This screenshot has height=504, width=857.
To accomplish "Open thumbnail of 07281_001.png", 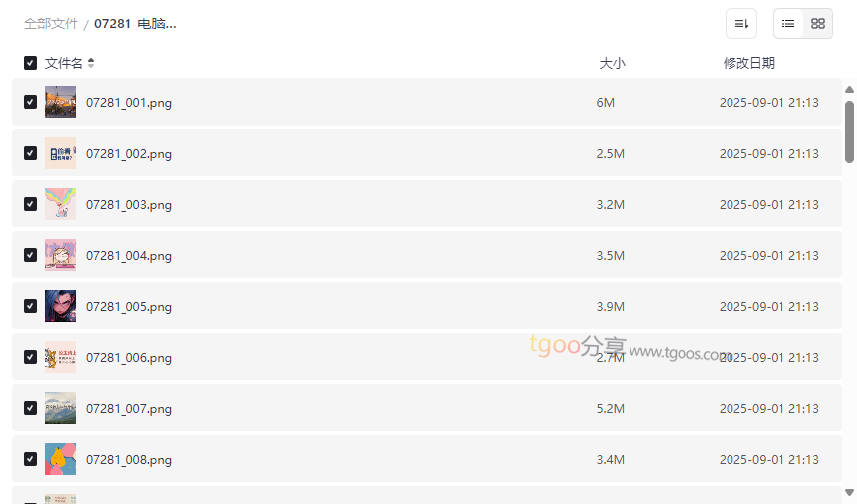I will pos(61,102).
